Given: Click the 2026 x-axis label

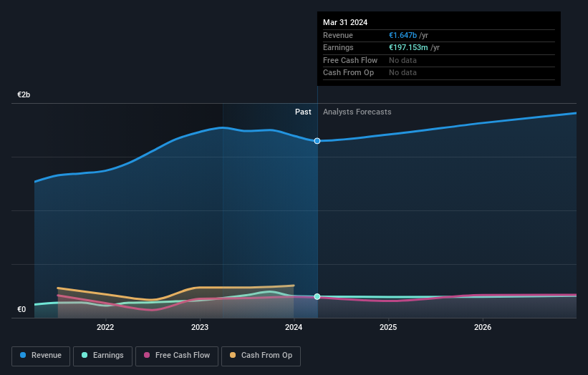Looking at the screenshot, I should 483,327.
